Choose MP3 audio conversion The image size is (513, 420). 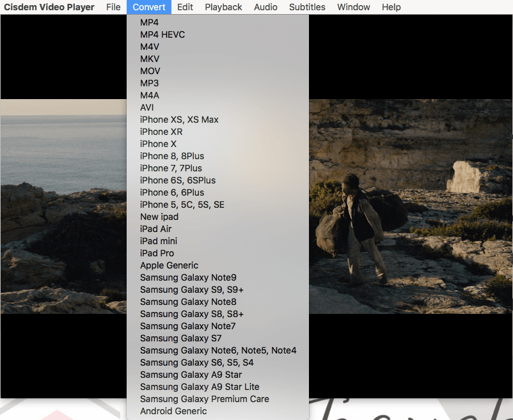tap(217, 83)
